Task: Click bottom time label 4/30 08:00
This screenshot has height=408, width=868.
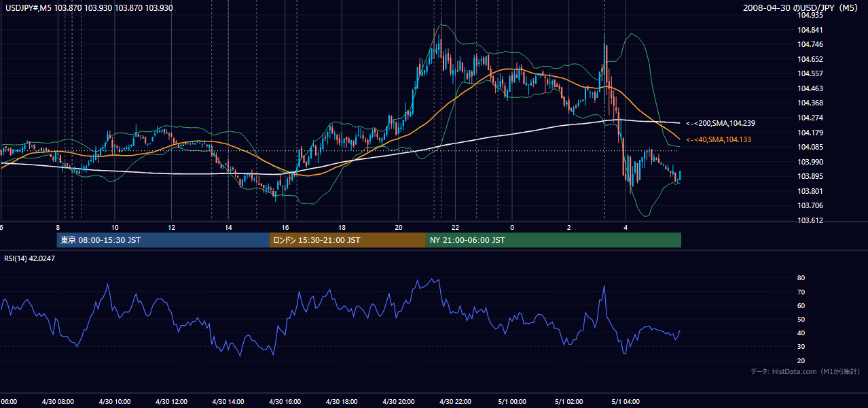Action: (x=57, y=401)
